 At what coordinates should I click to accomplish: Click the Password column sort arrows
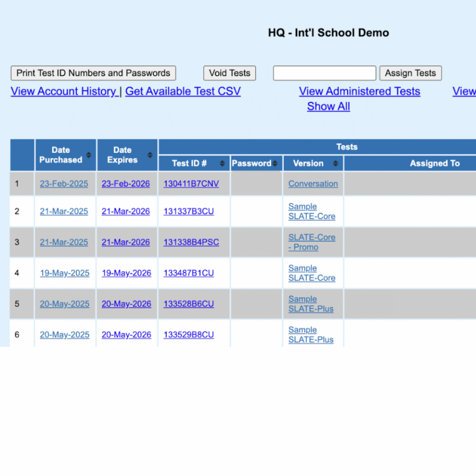(x=275, y=164)
